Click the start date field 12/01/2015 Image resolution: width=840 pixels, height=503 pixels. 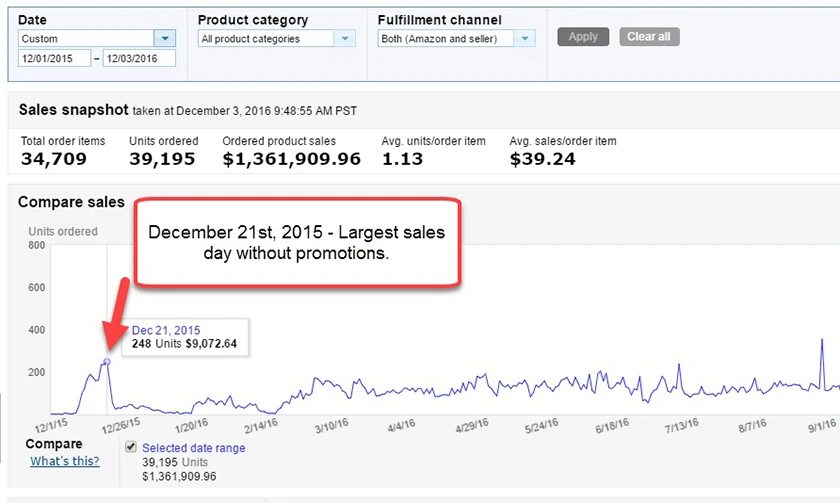54,58
